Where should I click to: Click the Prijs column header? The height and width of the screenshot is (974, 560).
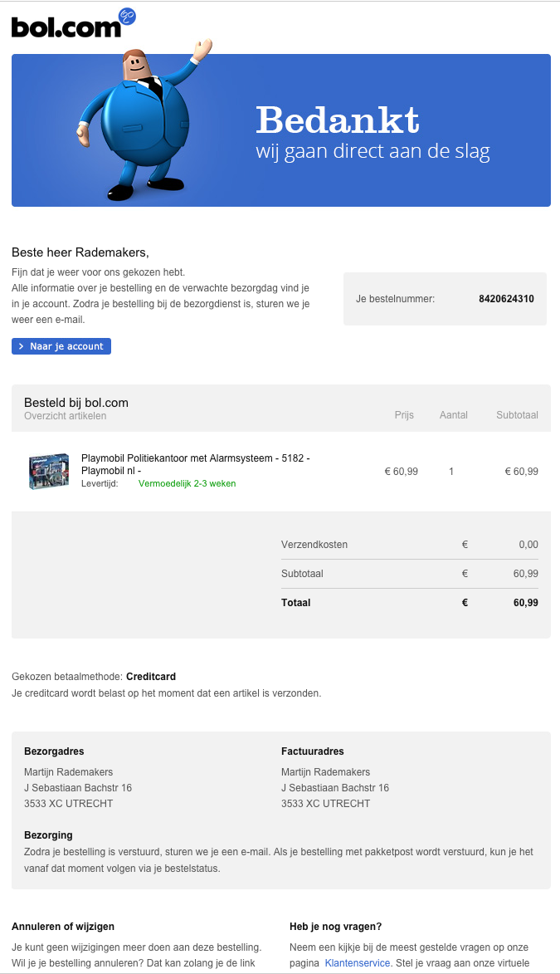(403, 415)
